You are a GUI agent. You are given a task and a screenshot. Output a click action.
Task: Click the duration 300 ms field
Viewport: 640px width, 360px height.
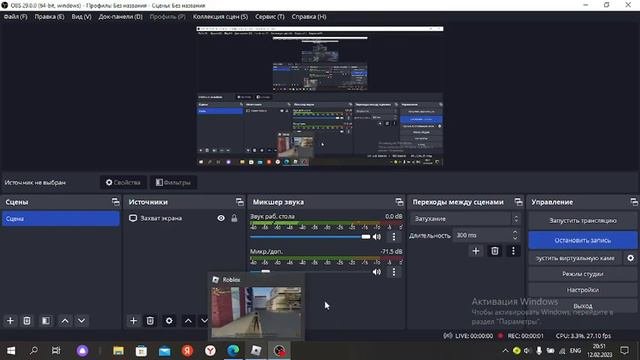pos(482,236)
